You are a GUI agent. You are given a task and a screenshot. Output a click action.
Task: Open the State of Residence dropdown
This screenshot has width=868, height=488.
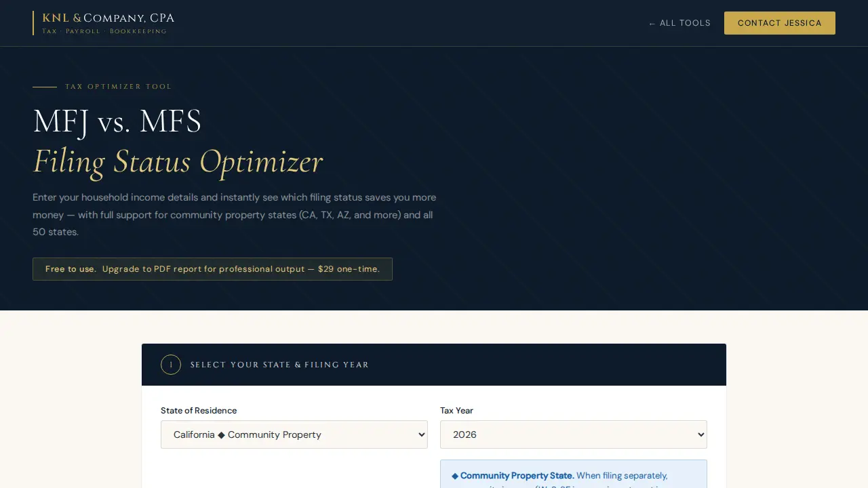[294, 434]
